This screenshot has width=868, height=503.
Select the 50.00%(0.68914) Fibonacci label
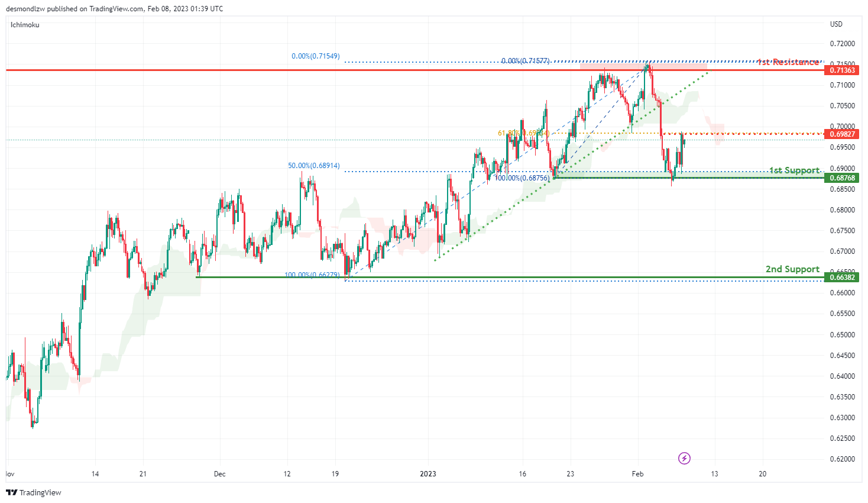(313, 166)
